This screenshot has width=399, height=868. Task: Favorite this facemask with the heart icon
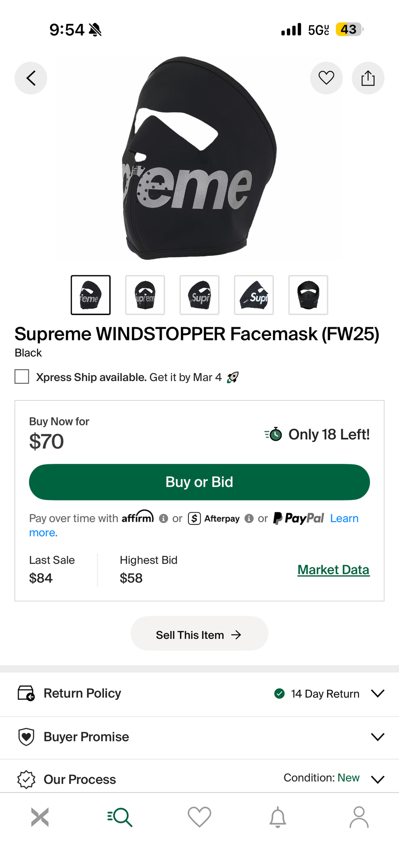326,78
